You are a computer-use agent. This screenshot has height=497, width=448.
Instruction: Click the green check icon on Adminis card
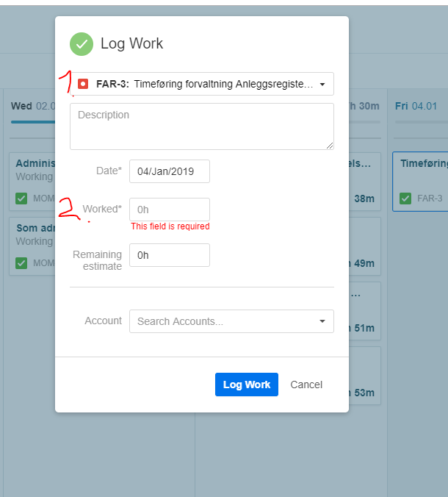(21, 199)
